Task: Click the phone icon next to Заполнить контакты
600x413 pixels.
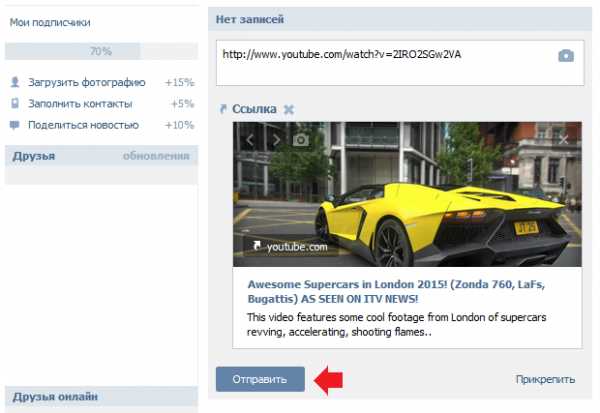Action: click(15, 103)
